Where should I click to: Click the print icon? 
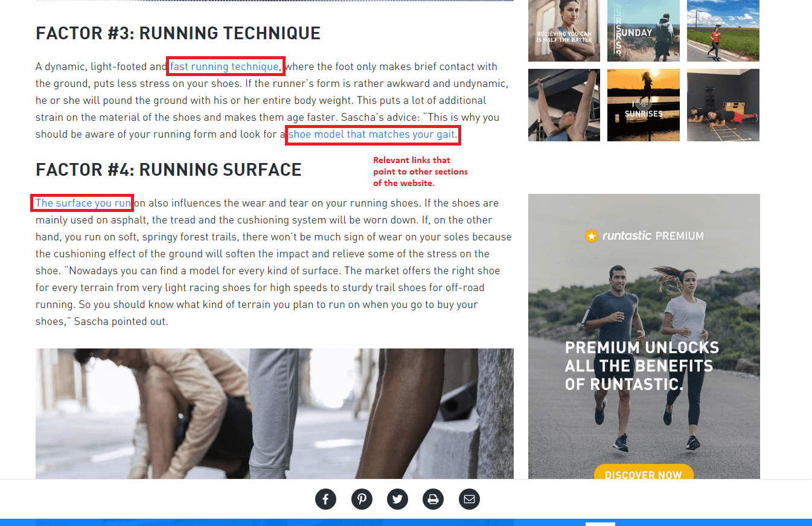pyautogui.click(x=433, y=499)
